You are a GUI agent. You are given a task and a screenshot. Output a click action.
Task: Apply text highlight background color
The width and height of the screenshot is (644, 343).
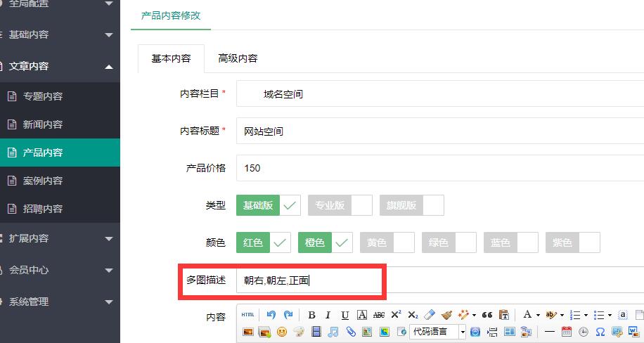point(550,315)
